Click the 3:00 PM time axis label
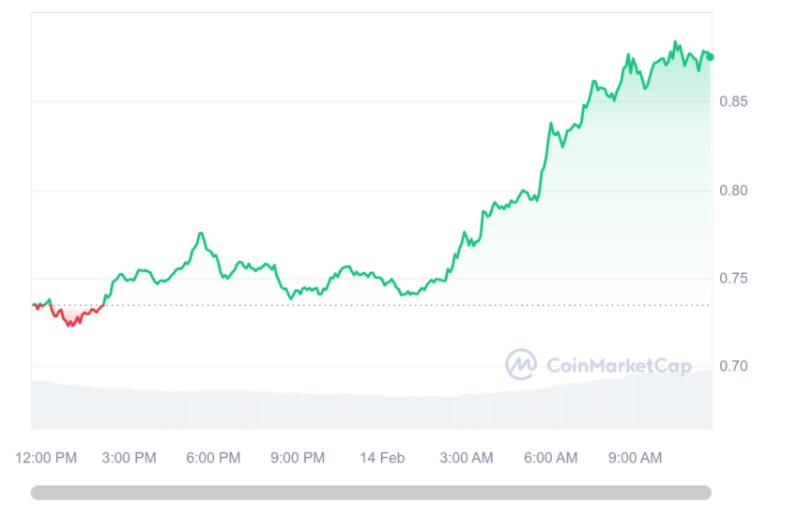This screenshot has width=798, height=532. coord(129,458)
